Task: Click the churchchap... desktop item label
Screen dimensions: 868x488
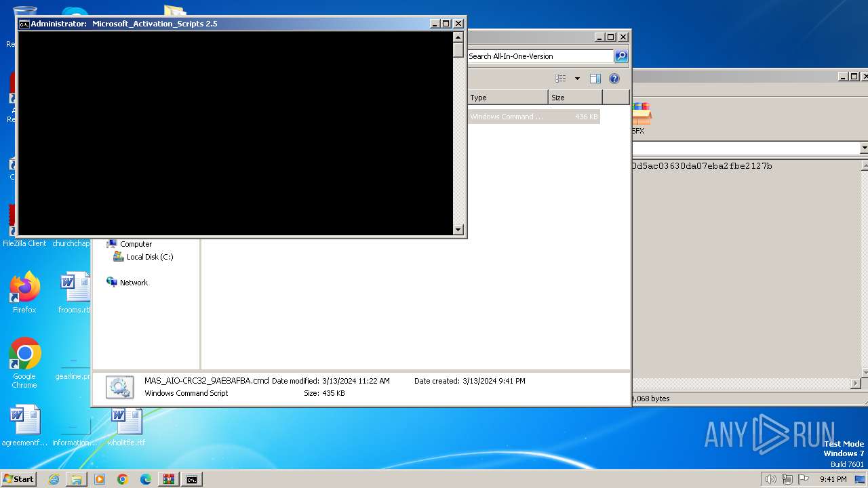Action: pyautogui.click(x=72, y=243)
